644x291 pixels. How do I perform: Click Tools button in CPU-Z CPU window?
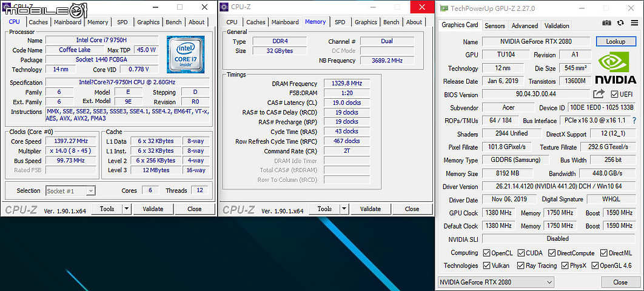click(107, 209)
